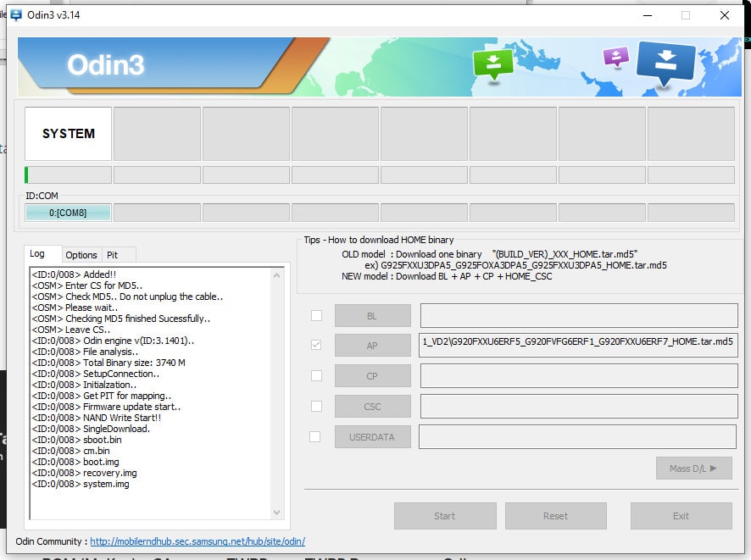Tick the CP checkbox

[x=316, y=375]
